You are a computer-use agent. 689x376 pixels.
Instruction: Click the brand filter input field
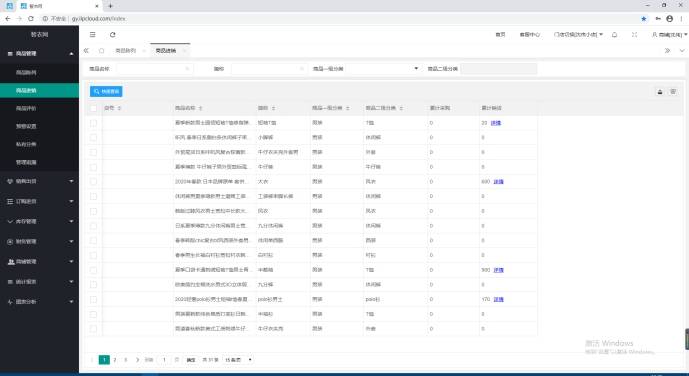coord(268,69)
